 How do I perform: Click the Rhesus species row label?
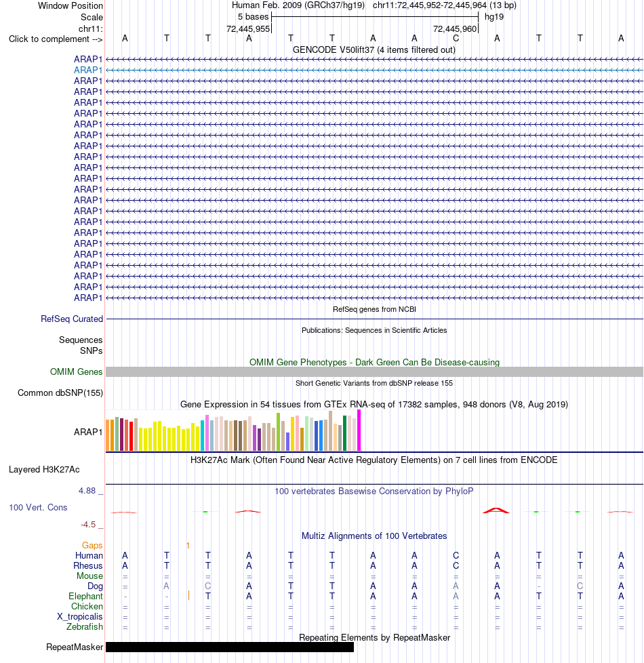pos(88,566)
